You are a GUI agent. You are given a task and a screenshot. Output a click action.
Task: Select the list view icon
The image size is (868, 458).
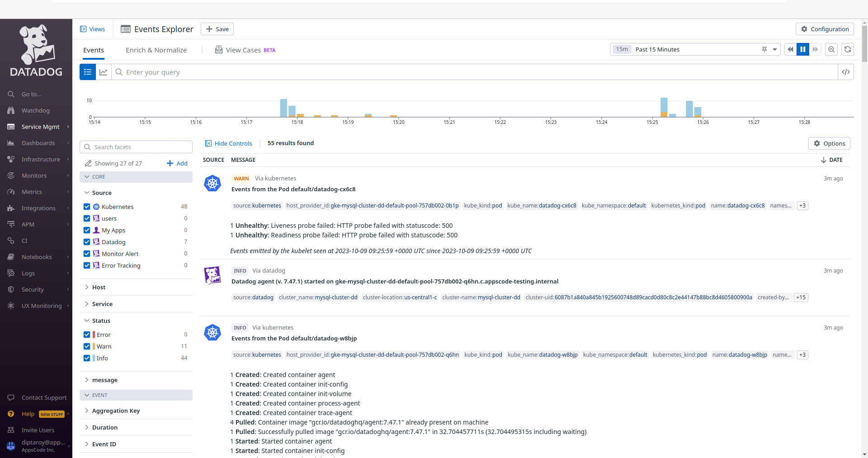[87, 72]
